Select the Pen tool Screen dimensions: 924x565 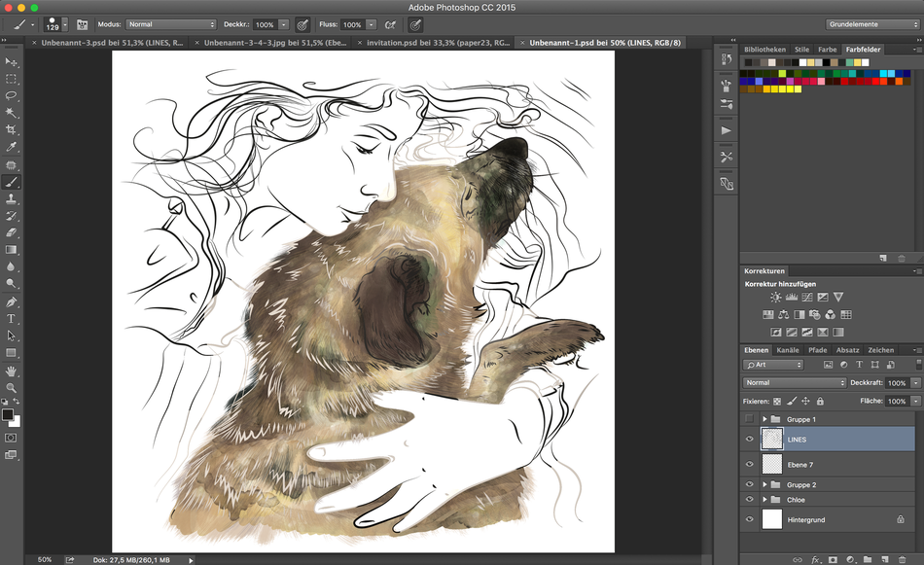point(11,302)
